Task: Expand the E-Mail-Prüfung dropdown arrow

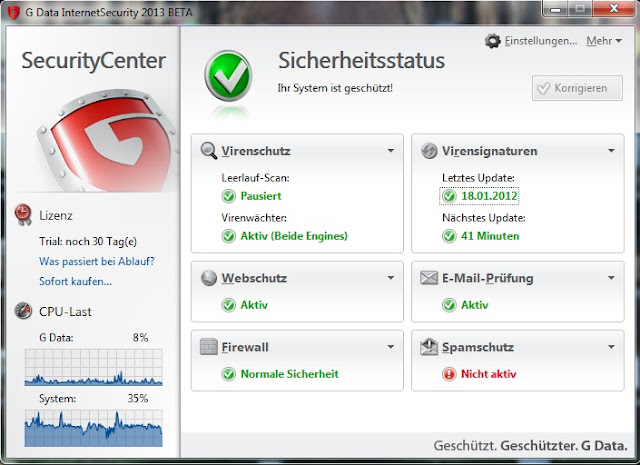Action: [x=611, y=278]
